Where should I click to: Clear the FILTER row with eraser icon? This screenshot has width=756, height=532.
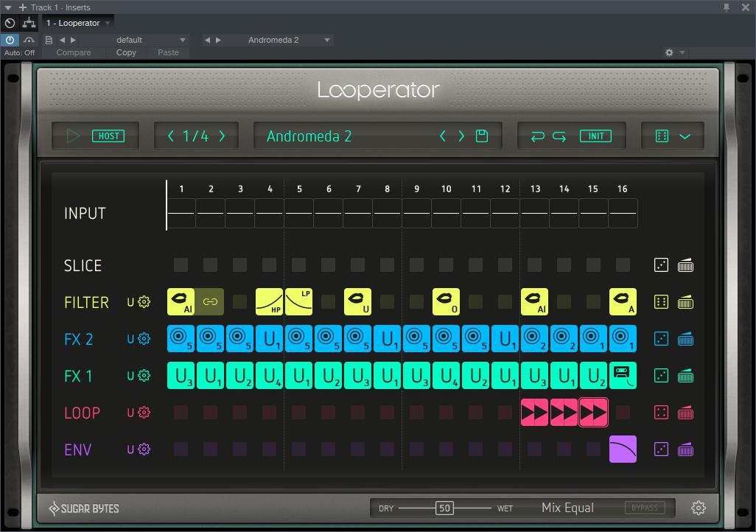[x=685, y=302]
